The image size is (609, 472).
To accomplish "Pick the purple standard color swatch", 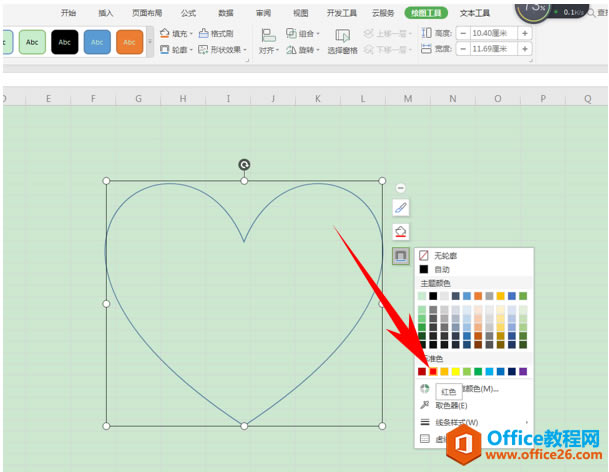I will pos(523,371).
